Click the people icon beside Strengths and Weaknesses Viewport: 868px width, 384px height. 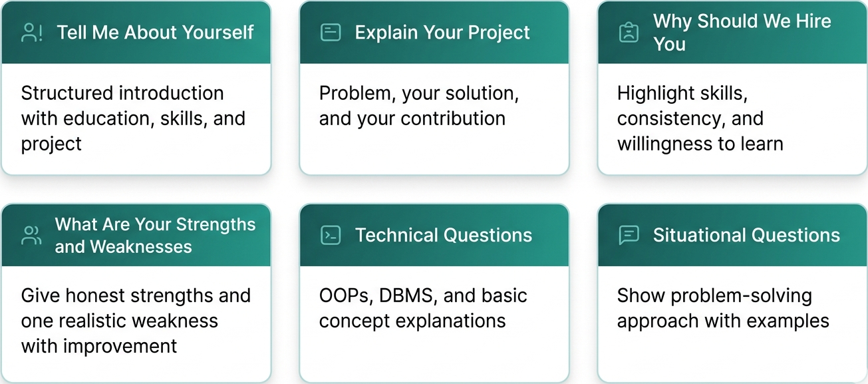point(31,236)
